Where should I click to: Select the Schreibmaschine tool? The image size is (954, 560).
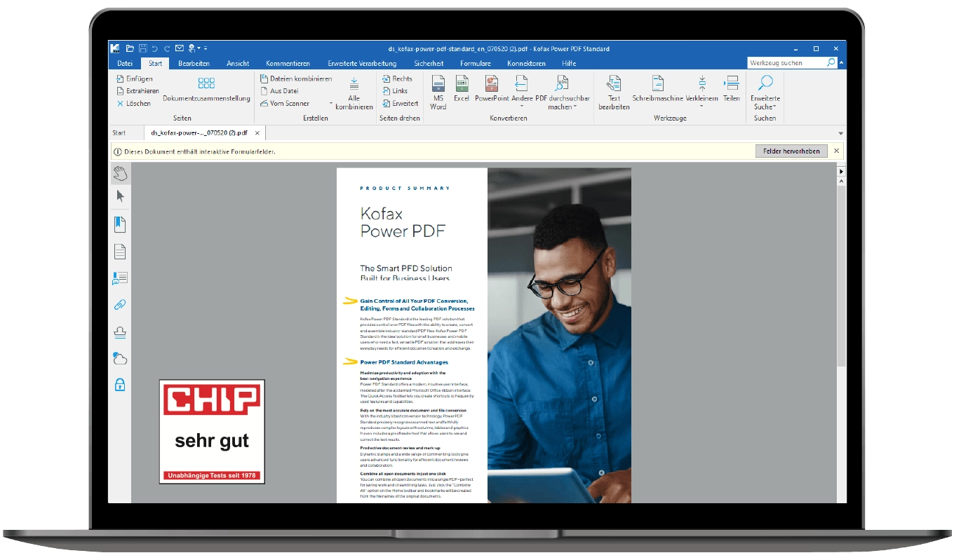coord(657,89)
